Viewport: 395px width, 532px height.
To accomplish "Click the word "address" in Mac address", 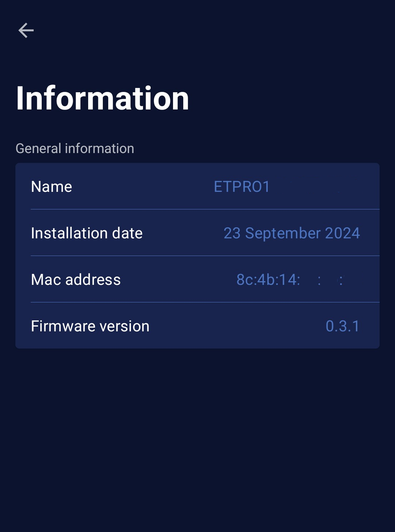I will [93, 280].
